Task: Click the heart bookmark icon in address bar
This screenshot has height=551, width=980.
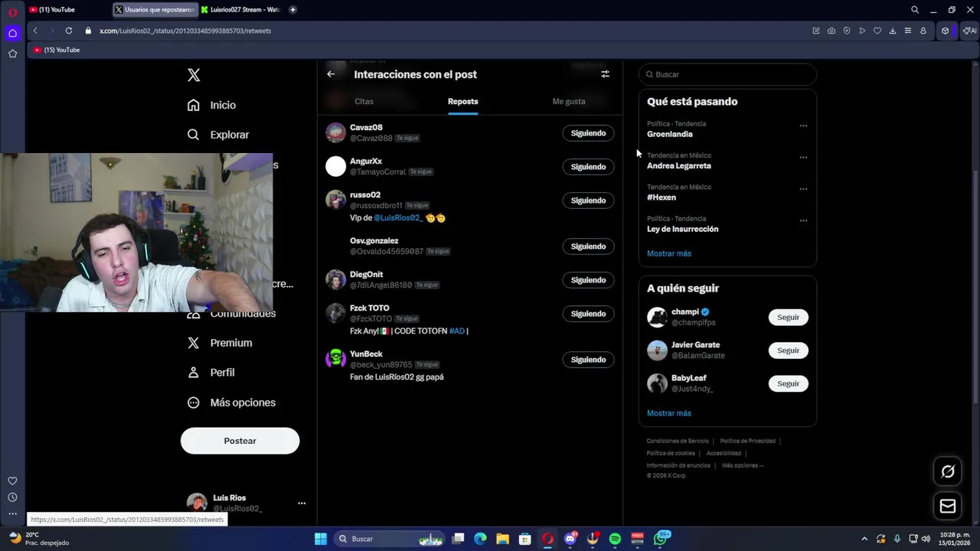Action: [x=877, y=31]
